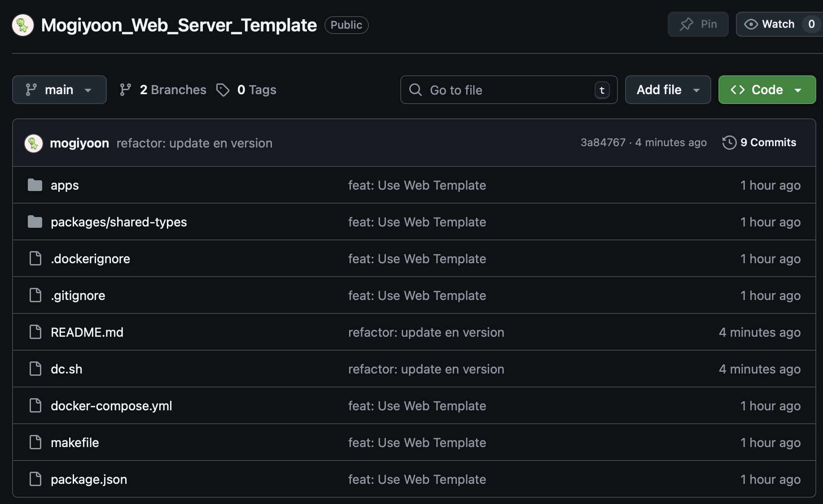Screen dimensions: 823x504
Task: Open commit message in the docker-compose.yml row
Action: (417, 406)
